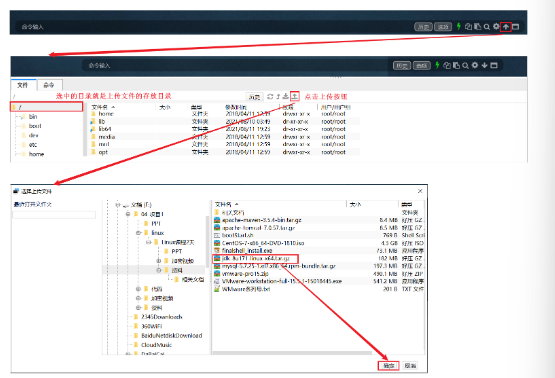
Task: Click the 大小 column header in the remote file list
Action: 165,107
